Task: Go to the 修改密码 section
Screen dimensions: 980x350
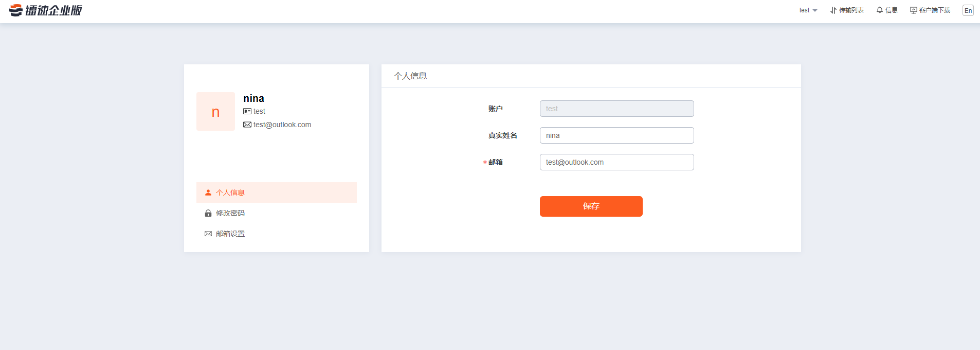Action: tap(230, 213)
